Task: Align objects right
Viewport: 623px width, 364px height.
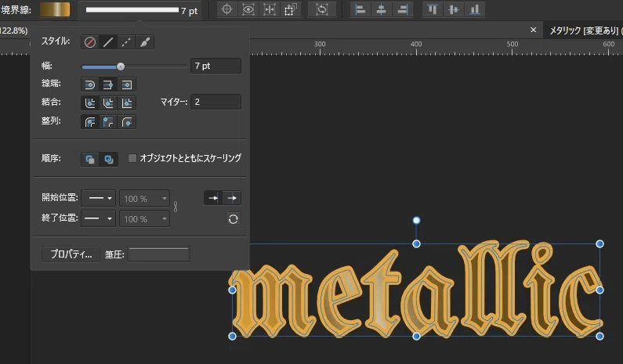Action: click(403, 9)
